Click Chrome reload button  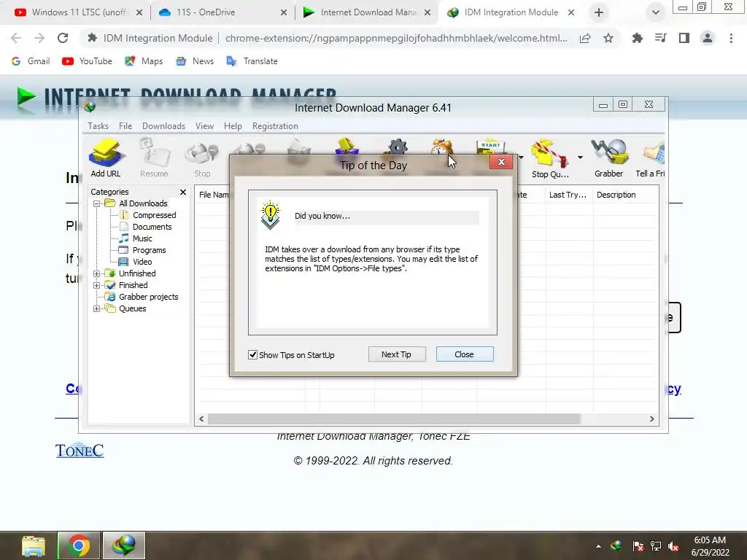pos(63,38)
